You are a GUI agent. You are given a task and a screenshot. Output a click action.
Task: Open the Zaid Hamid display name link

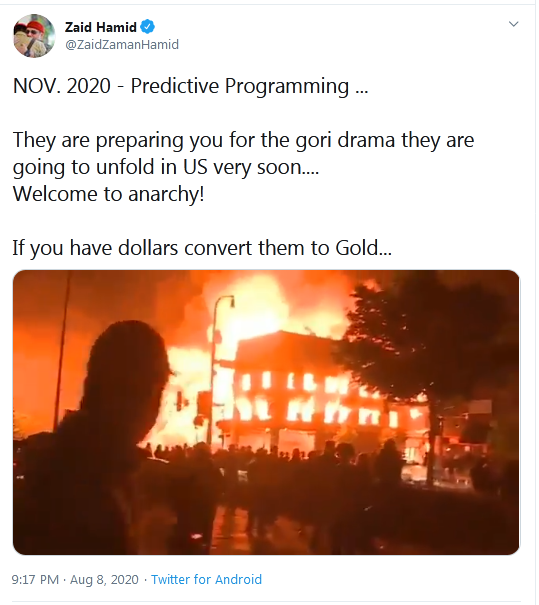pyautogui.click(x=101, y=27)
